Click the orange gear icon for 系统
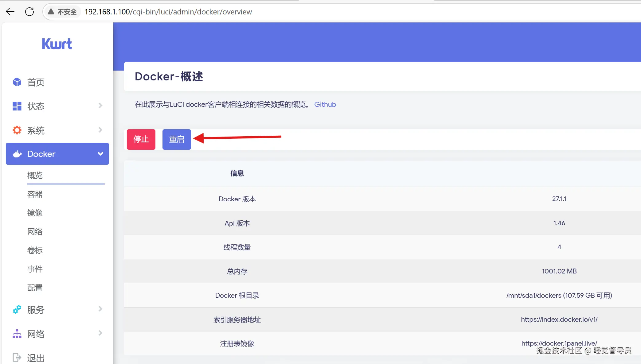 coord(17,130)
